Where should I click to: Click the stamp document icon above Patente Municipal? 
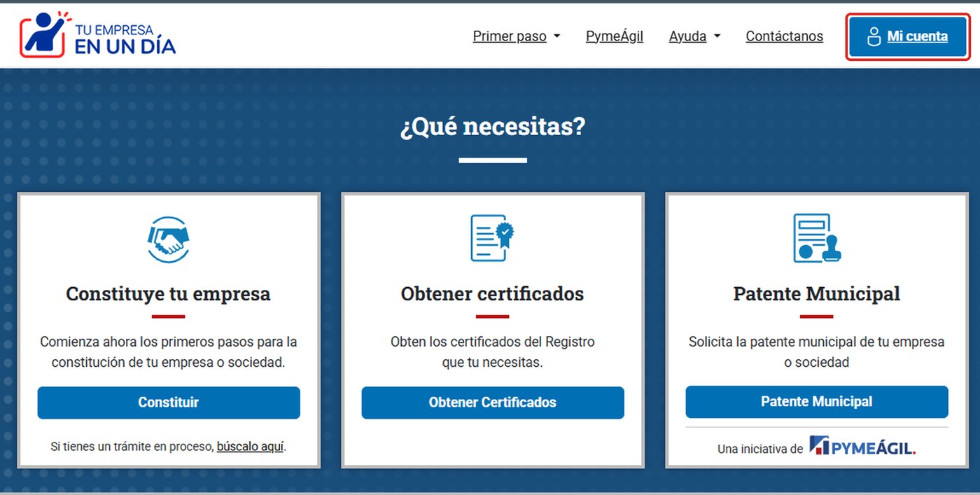pos(817,238)
